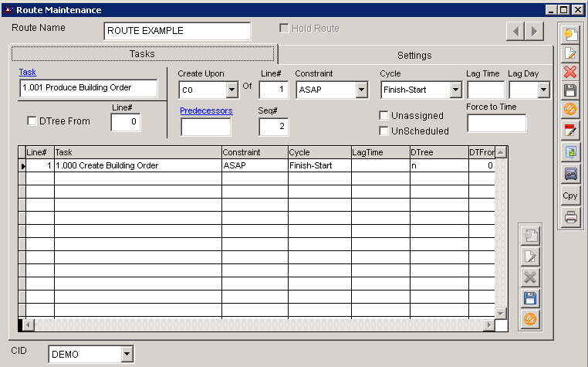Click the Task link label
Image resolution: width=588 pixels, height=367 pixels.
[27, 72]
